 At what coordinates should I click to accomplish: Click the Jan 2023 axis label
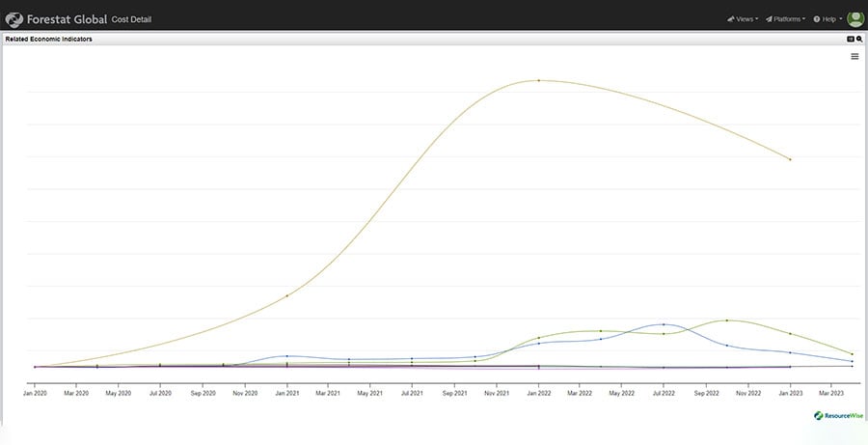790,393
